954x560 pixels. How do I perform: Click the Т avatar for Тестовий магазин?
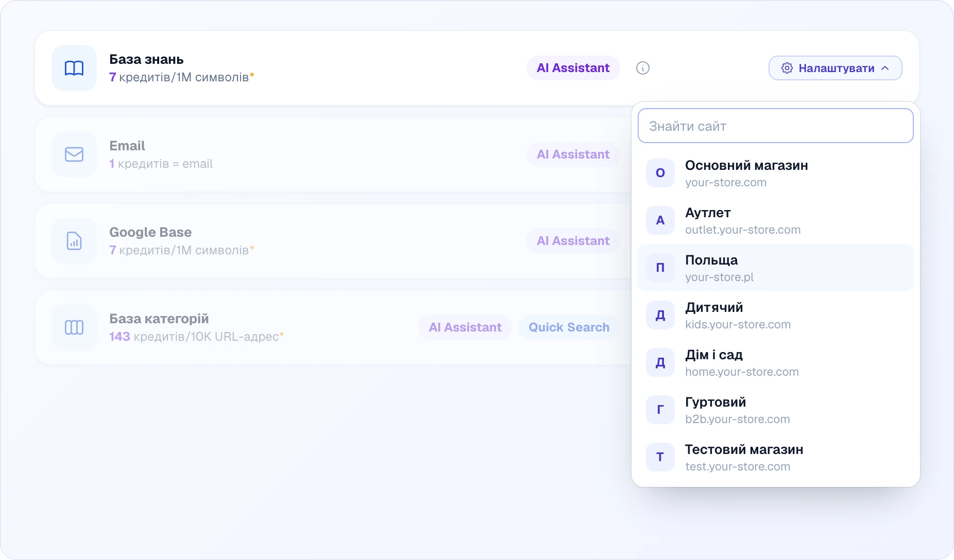[660, 457]
